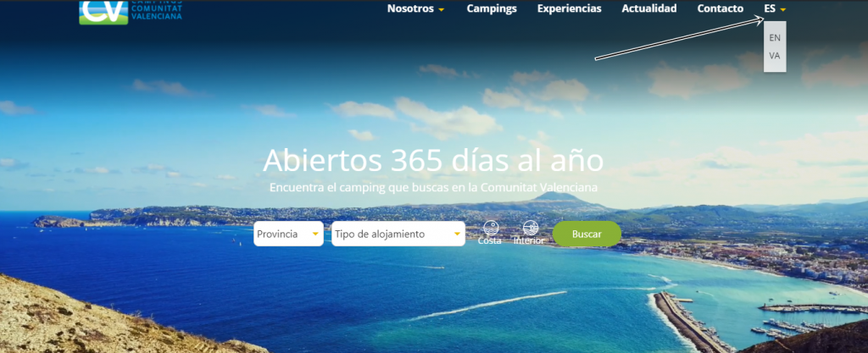Screen dimensions: 868x353
Task: Toggle the ES language selector
Action: [775, 8]
